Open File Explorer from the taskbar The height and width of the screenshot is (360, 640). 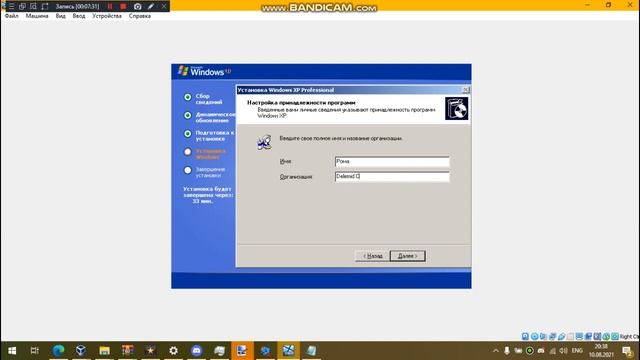pos(104,351)
